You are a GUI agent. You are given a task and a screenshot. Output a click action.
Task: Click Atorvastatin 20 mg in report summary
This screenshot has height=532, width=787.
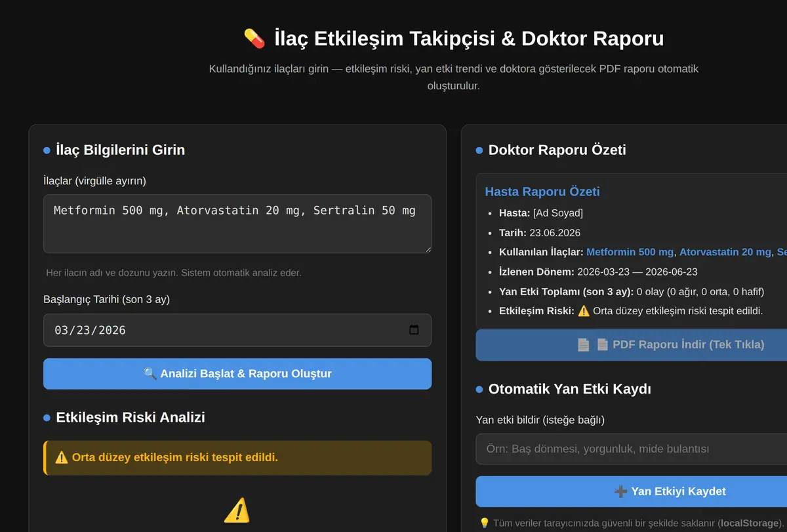tap(725, 252)
